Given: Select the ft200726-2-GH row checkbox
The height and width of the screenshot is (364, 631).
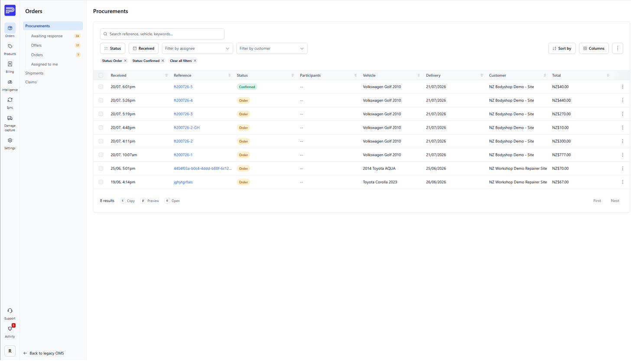Looking at the screenshot, I should click(101, 128).
